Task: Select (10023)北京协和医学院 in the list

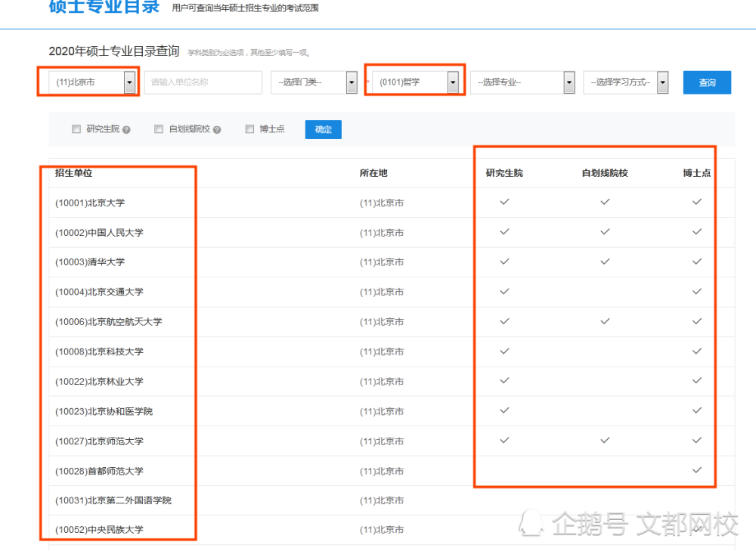Action: 104,412
